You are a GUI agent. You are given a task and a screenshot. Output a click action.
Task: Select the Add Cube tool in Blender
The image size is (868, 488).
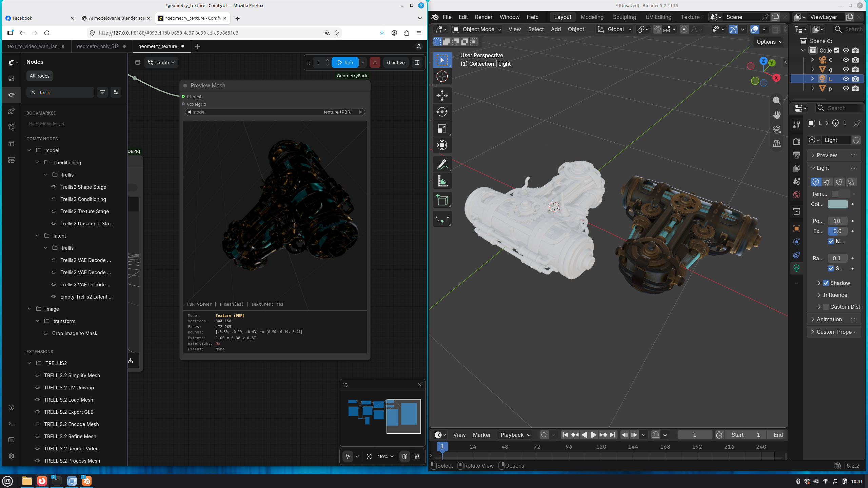coord(442,200)
